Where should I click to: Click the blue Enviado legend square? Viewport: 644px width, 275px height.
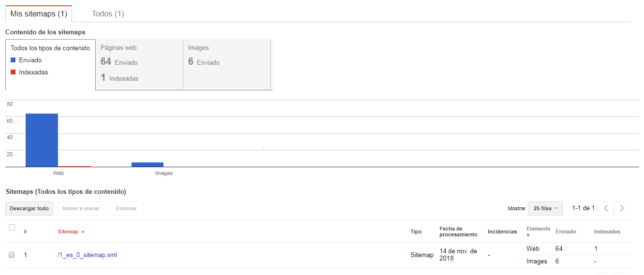pyautogui.click(x=13, y=60)
